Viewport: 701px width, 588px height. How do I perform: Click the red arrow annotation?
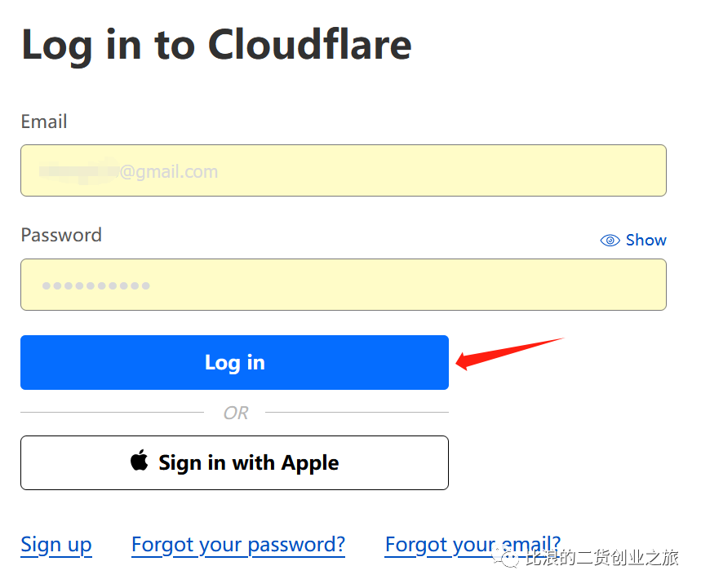[x=510, y=353]
